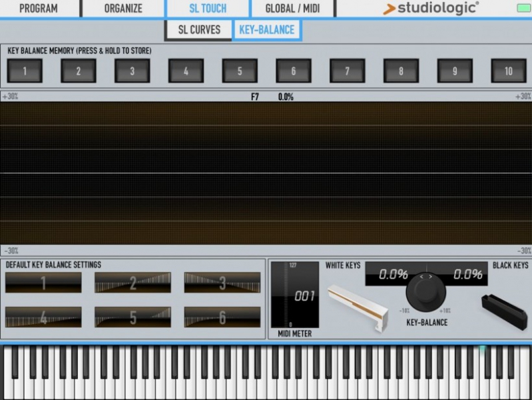The width and height of the screenshot is (532, 400).
Task: Recall key balance memory 1
Action: 25,71
